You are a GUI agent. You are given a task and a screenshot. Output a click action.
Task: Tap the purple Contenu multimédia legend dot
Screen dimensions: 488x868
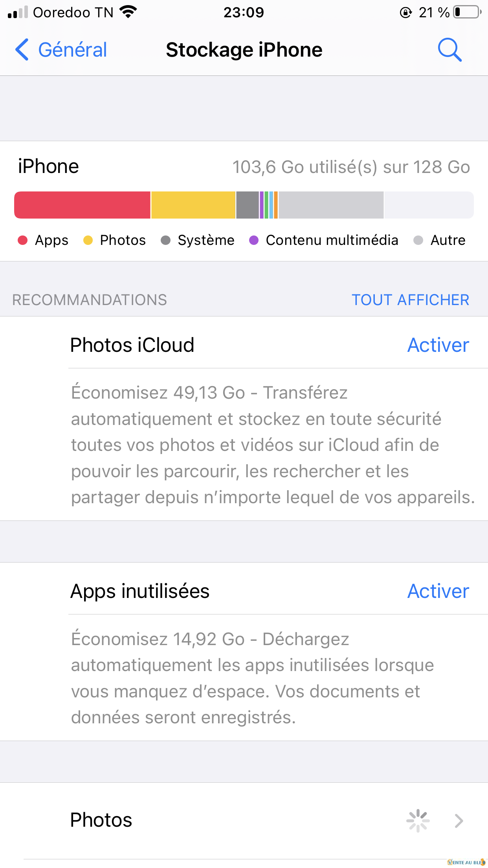[x=254, y=240]
